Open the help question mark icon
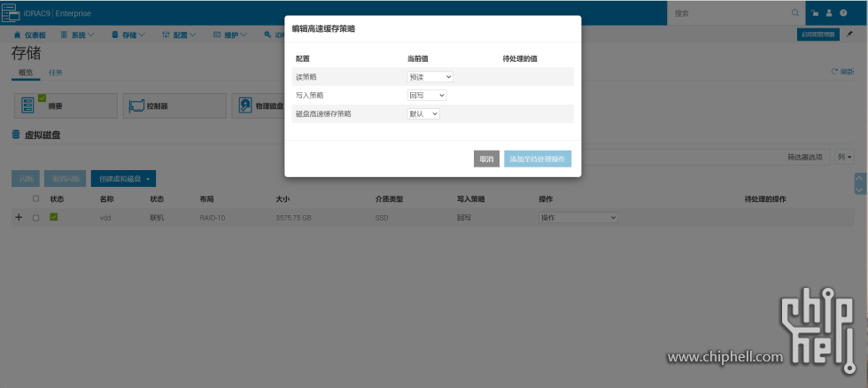Screen dimensions: 868x388 tap(843, 12)
